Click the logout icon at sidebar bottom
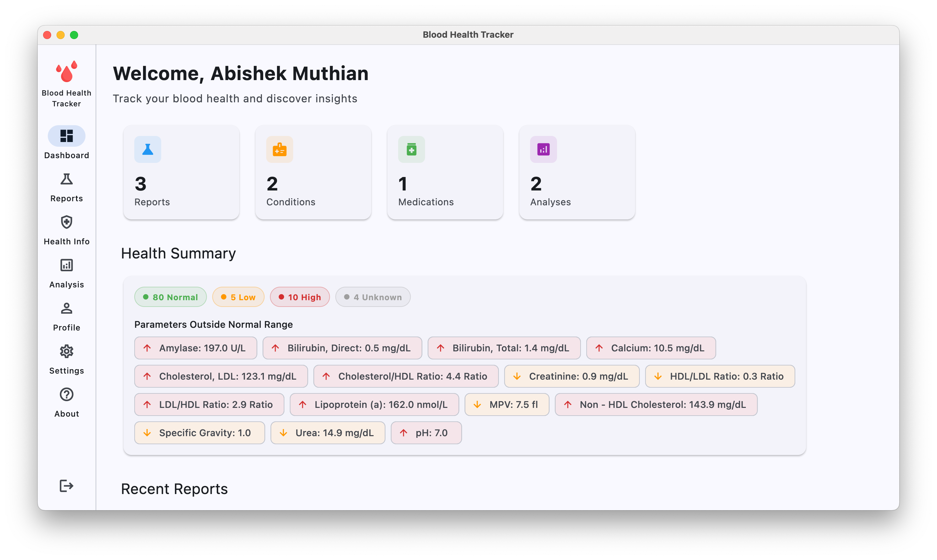Screen dimensions: 937x560 click(66, 486)
